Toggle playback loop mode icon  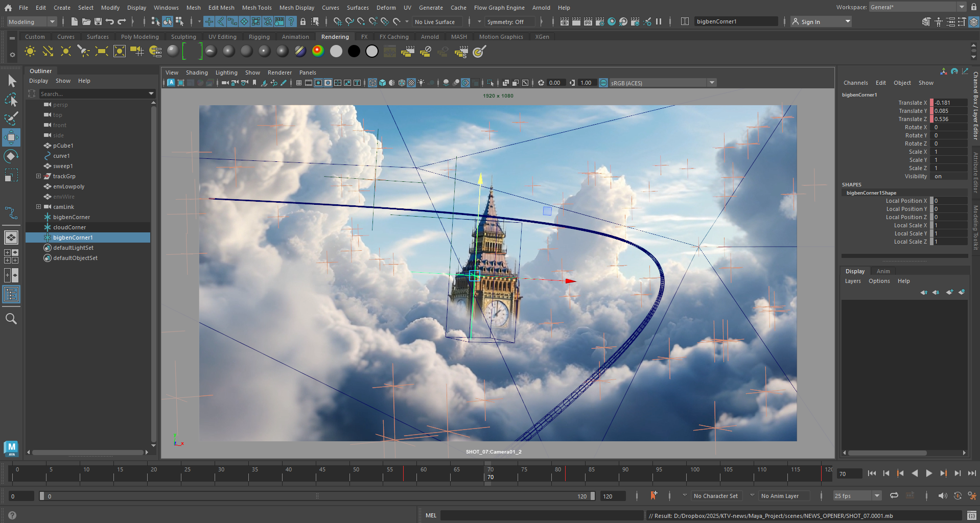point(894,495)
